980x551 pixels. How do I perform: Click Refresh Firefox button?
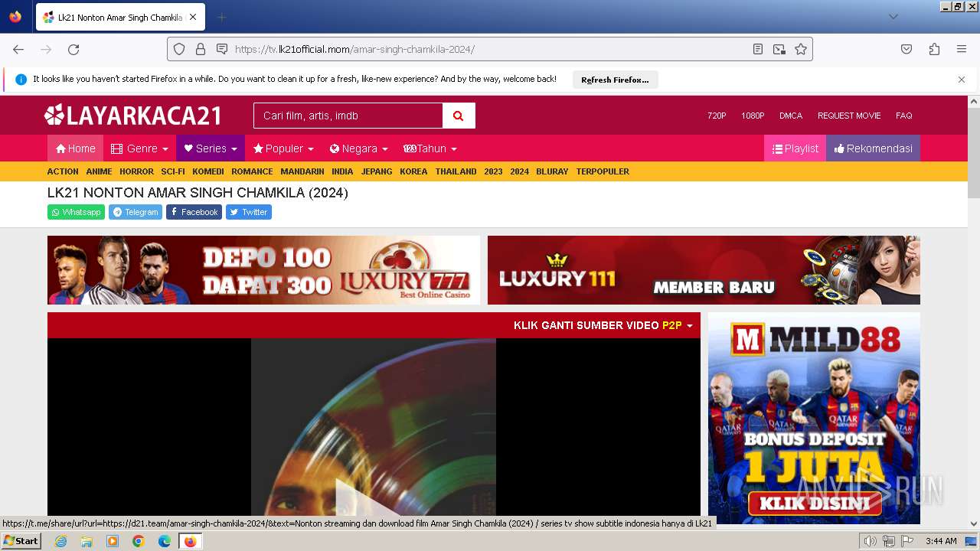coord(615,80)
